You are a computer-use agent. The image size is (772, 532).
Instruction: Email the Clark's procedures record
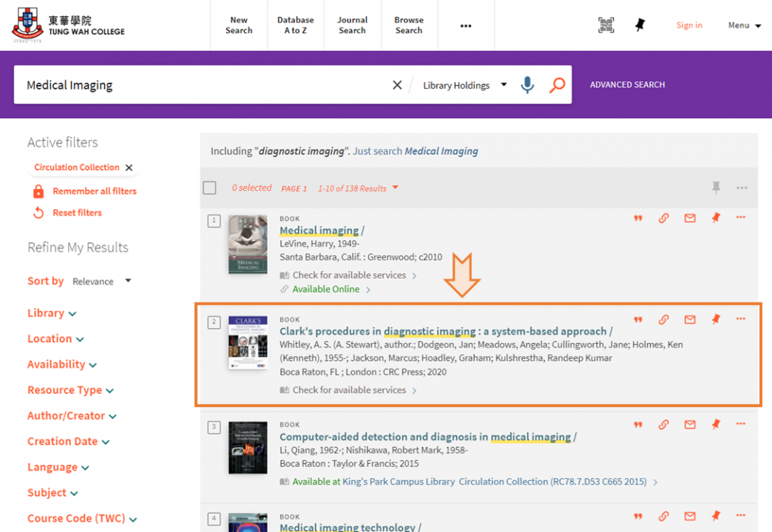tap(689, 320)
